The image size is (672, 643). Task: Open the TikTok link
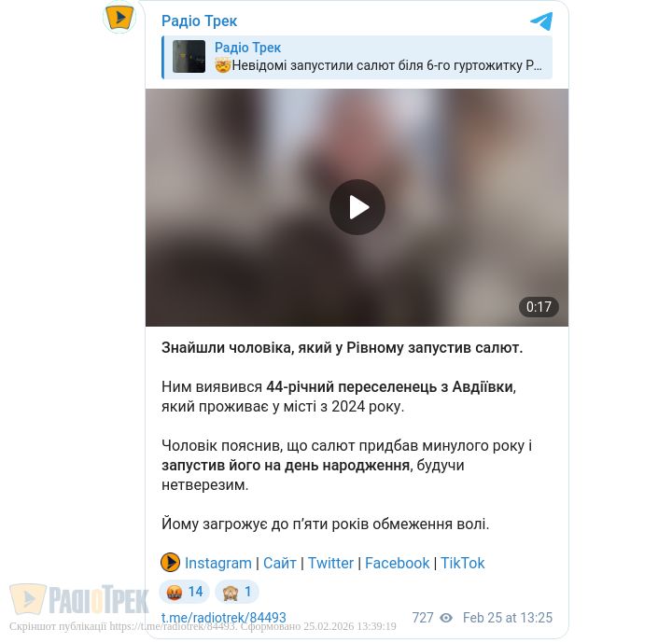[x=462, y=563]
